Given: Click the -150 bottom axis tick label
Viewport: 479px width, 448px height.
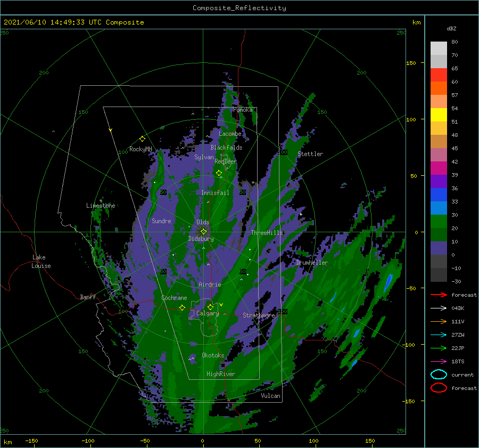Looking at the screenshot, I should 31,441.
